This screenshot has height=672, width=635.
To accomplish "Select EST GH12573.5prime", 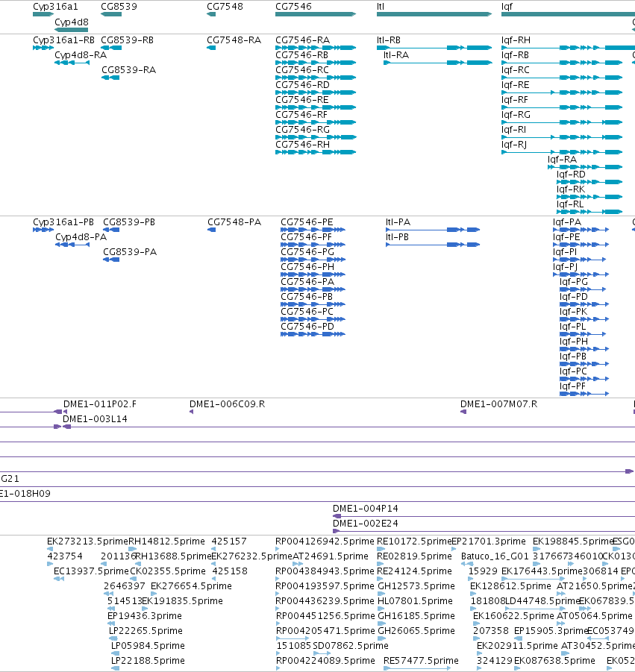I will (381, 594).
